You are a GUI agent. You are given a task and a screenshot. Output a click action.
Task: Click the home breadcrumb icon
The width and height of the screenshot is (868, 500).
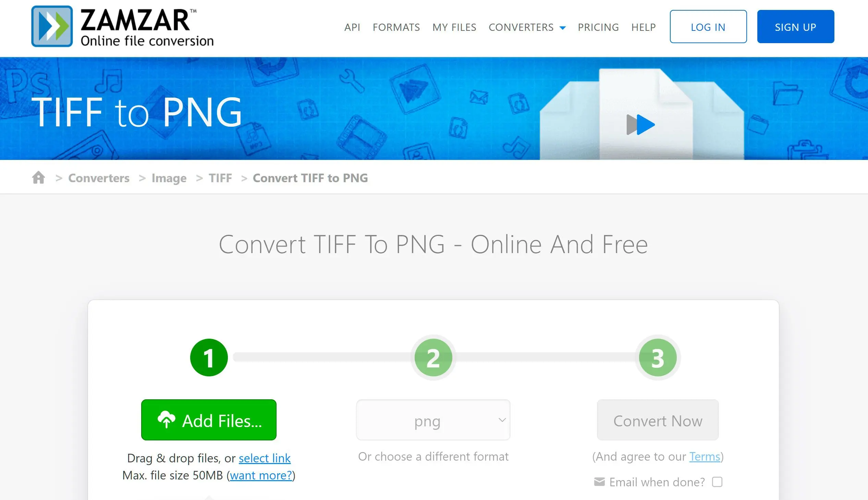39,177
